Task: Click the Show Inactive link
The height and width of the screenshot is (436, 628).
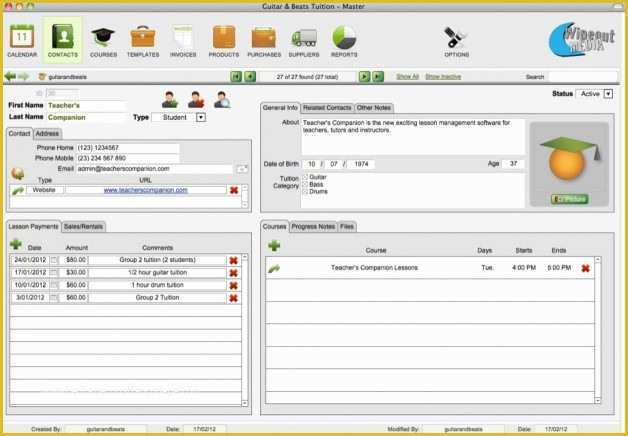Action: coord(443,76)
